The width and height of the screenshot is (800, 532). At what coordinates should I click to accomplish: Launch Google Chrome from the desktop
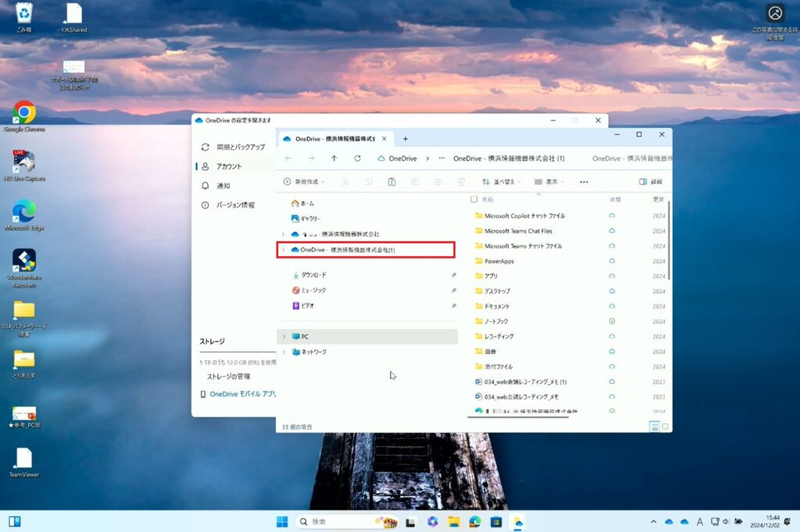[24, 116]
